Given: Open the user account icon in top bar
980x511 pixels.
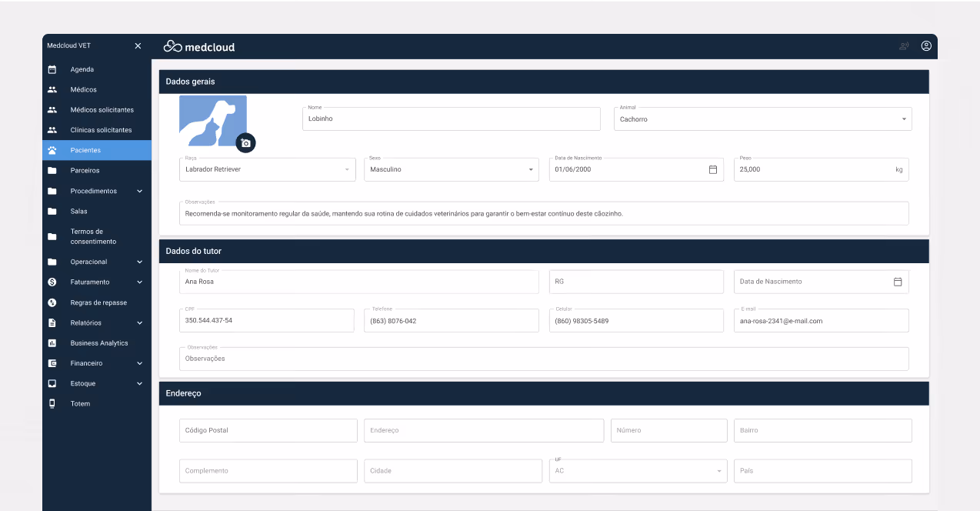Looking at the screenshot, I should 926,46.
